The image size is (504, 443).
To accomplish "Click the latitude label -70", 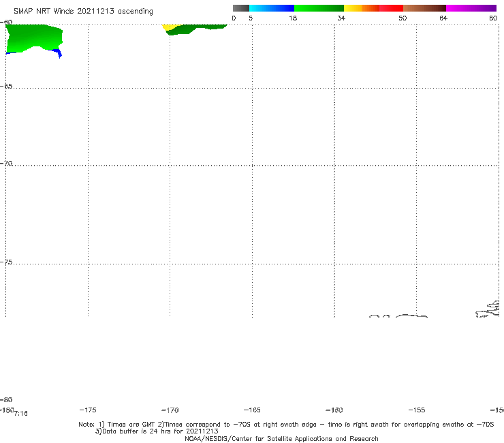I will [x=6, y=164].
